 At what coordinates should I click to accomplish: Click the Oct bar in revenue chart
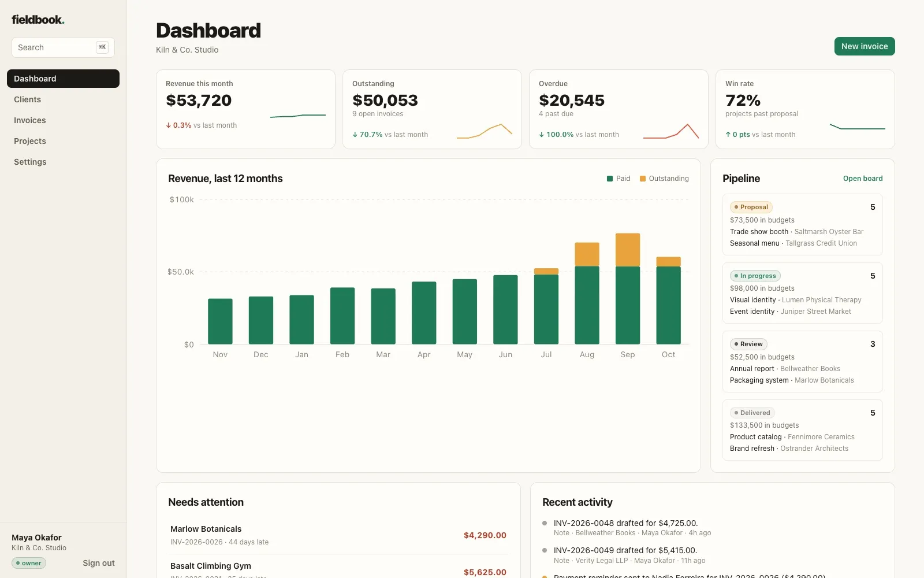click(668, 301)
